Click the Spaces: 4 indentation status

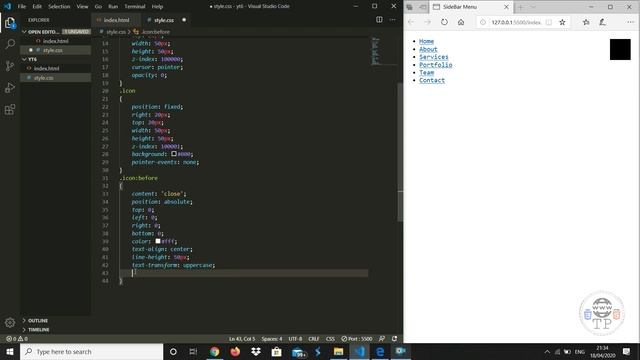(x=272, y=339)
